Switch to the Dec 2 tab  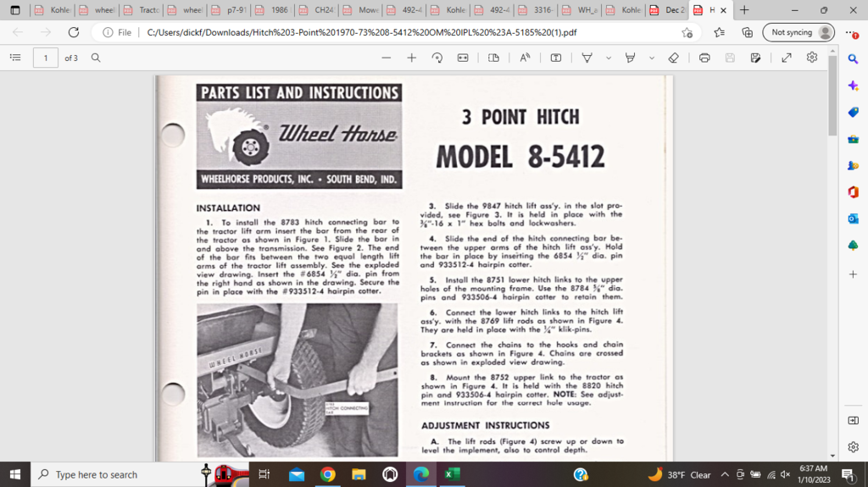668,10
